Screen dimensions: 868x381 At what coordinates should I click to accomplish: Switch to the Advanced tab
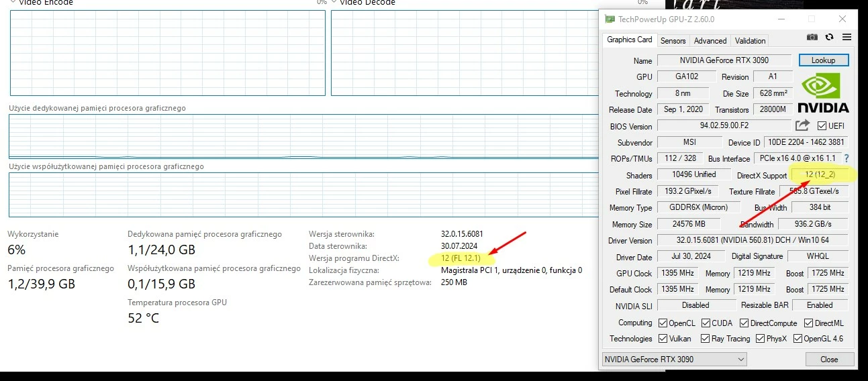pos(710,41)
